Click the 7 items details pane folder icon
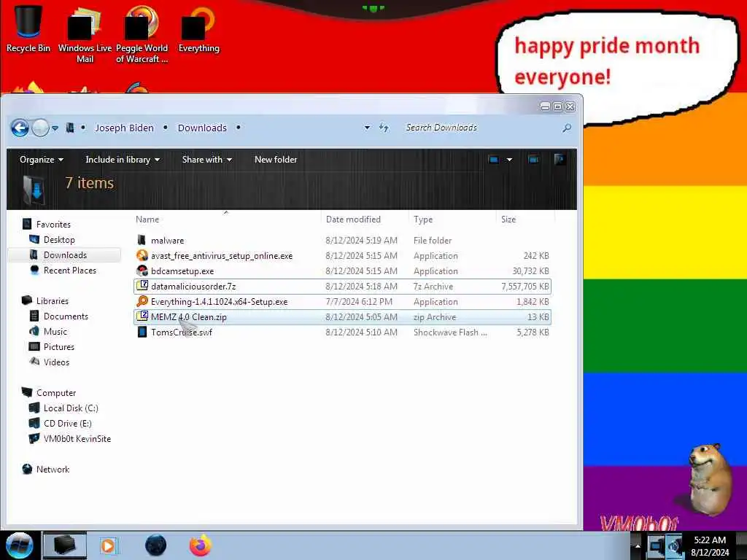This screenshot has width=747, height=560. [x=34, y=190]
